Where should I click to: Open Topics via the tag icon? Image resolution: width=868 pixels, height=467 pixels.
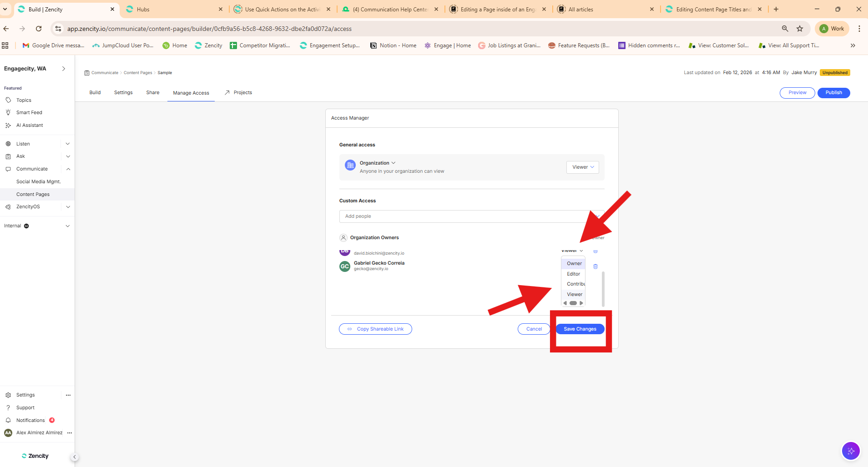pyautogui.click(x=8, y=100)
